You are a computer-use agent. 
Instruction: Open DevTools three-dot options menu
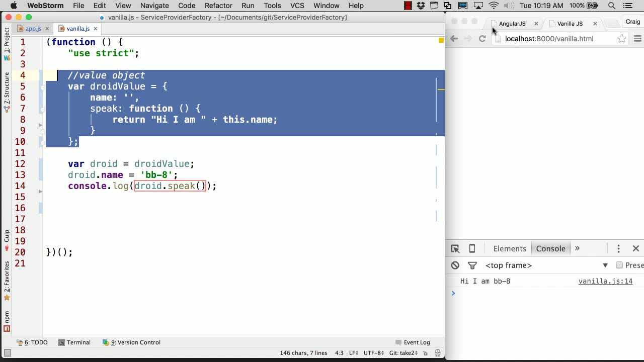[x=618, y=249]
